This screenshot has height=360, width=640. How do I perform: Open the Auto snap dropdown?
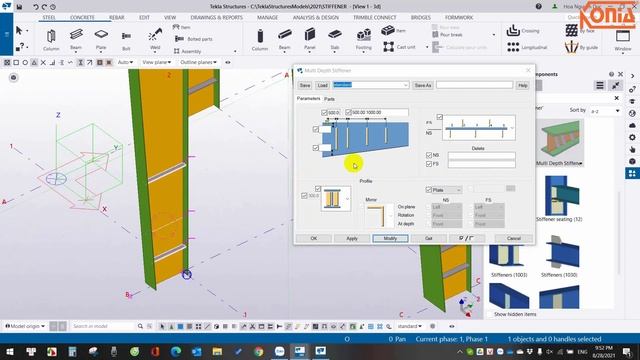pyautogui.click(x=125, y=62)
